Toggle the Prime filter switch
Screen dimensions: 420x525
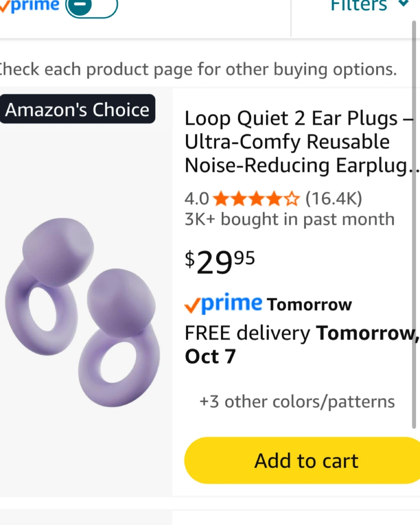tap(91, 7)
